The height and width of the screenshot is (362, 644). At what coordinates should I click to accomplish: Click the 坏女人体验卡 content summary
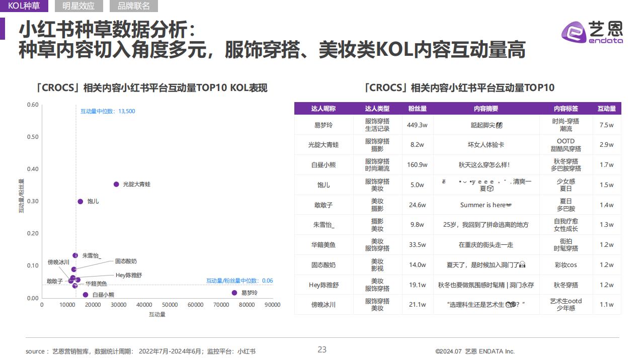(x=486, y=145)
